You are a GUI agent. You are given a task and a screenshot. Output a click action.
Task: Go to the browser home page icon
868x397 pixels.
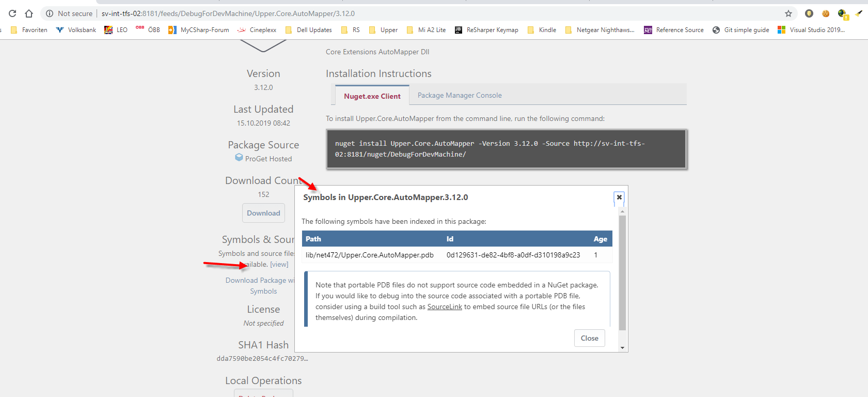[x=29, y=13]
